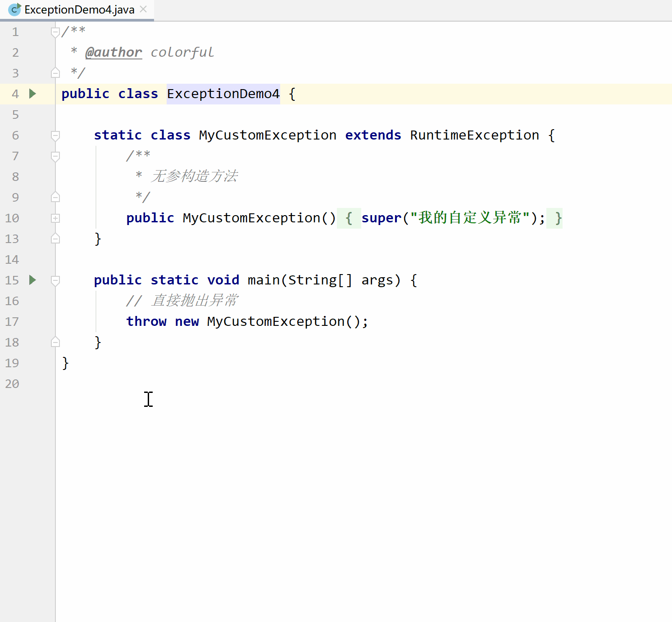Click fold end marker at line 13
This screenshot has width=672, height=622.
[55, 239]
